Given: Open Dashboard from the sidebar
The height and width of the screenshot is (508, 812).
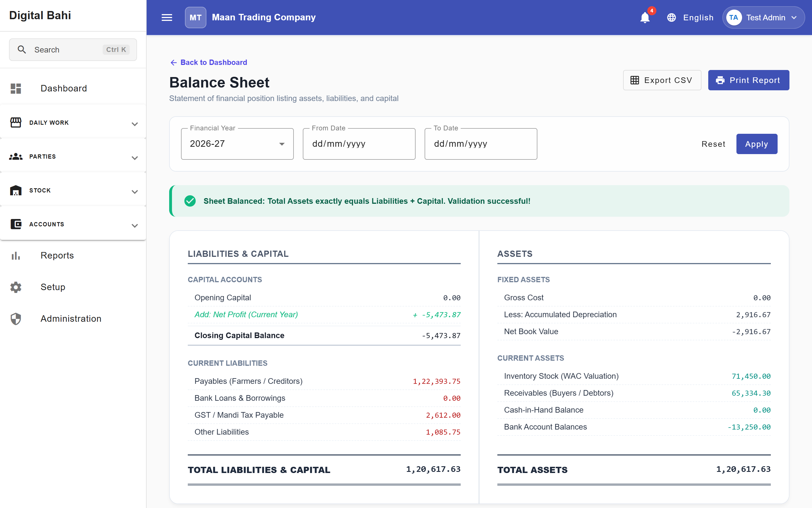Looking at the screenshot, I should (73, 88).
